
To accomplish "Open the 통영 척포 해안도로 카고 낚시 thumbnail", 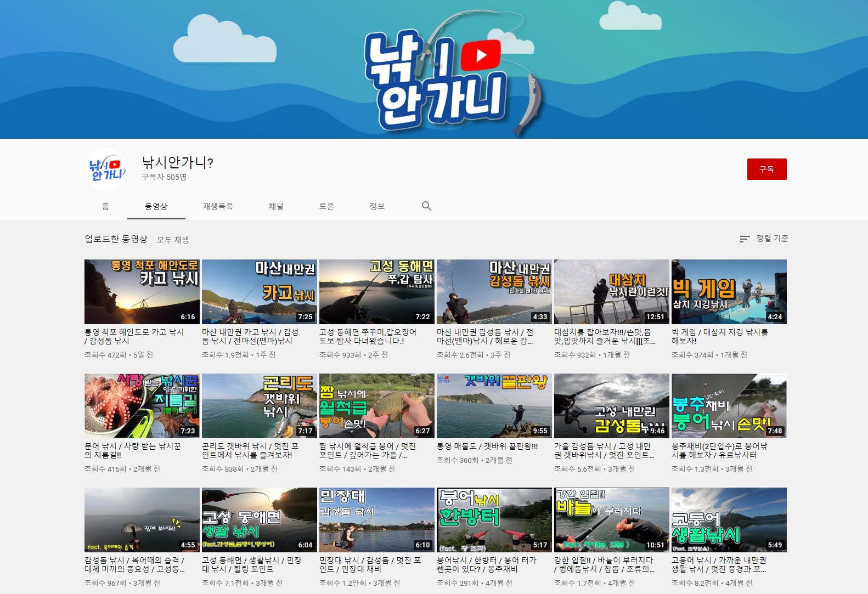I will tap(142, 292).
